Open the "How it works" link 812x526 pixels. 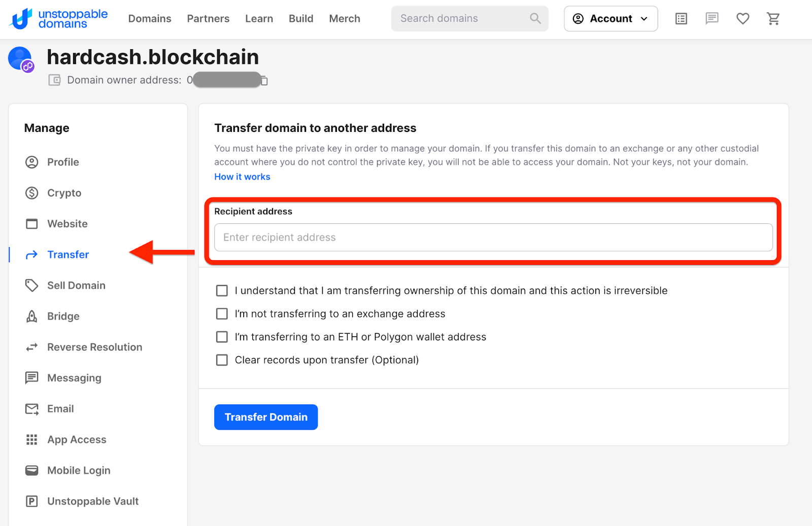[242, 177]
